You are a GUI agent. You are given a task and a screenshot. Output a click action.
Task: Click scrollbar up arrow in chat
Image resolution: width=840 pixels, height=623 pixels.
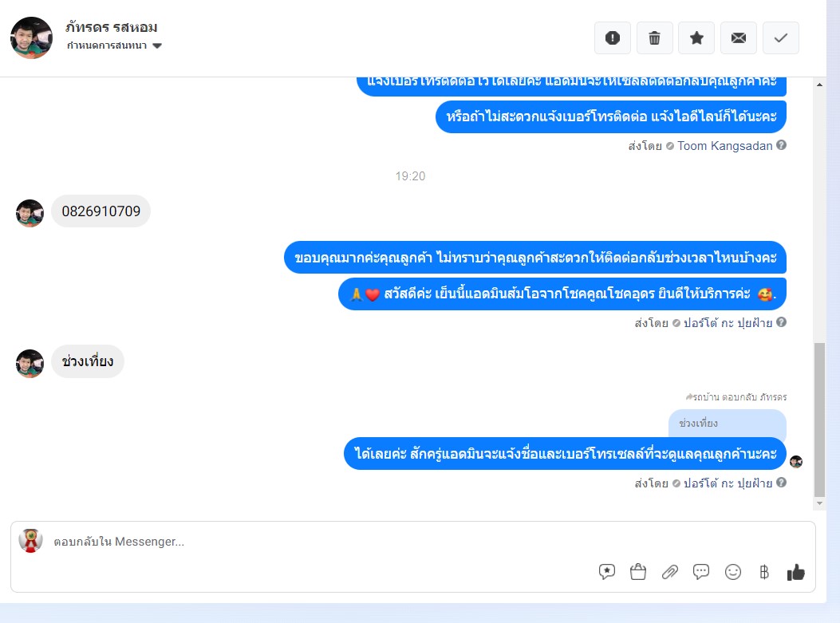click(819, 85)
